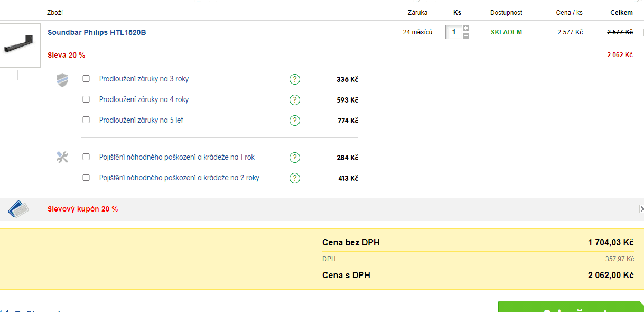Click the 'Ks' column header
This screenshot has width=644, height=312.
[x=457, y=13]
